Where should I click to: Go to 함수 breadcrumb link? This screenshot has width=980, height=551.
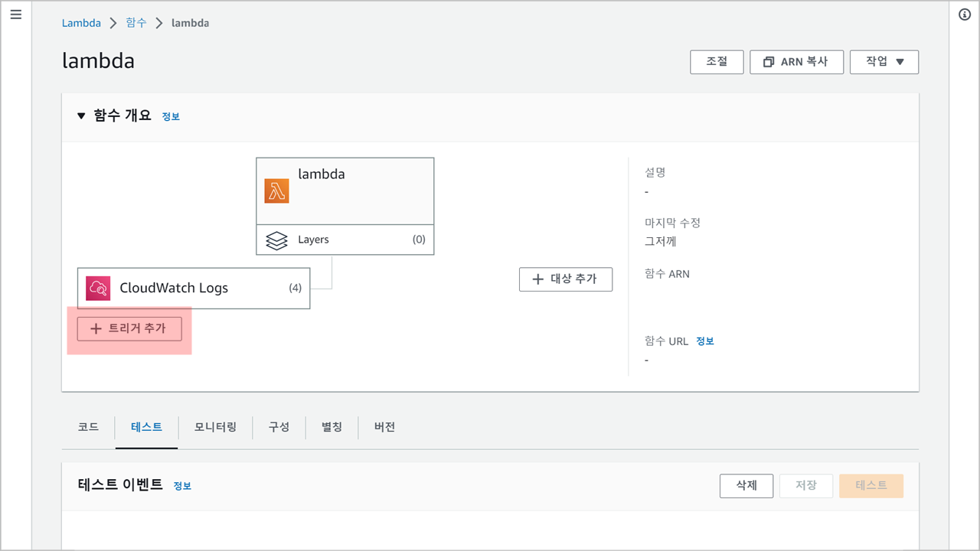pyautogui.click(x=136, y=23)
